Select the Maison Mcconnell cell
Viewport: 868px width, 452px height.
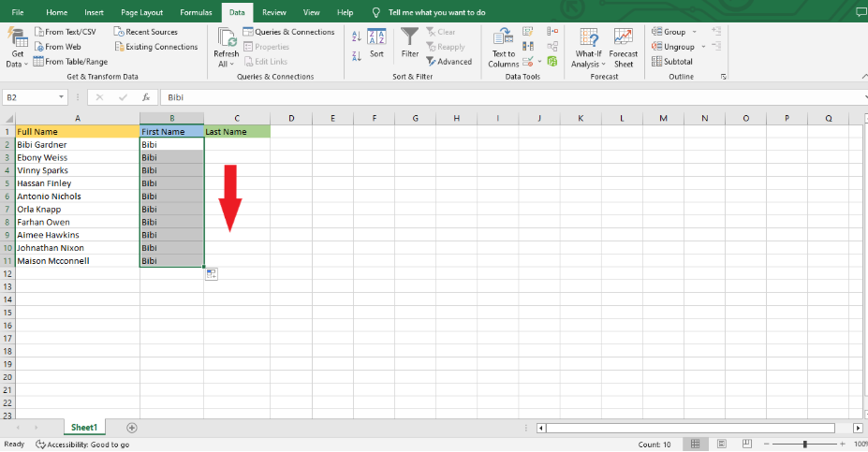[78, 261]
